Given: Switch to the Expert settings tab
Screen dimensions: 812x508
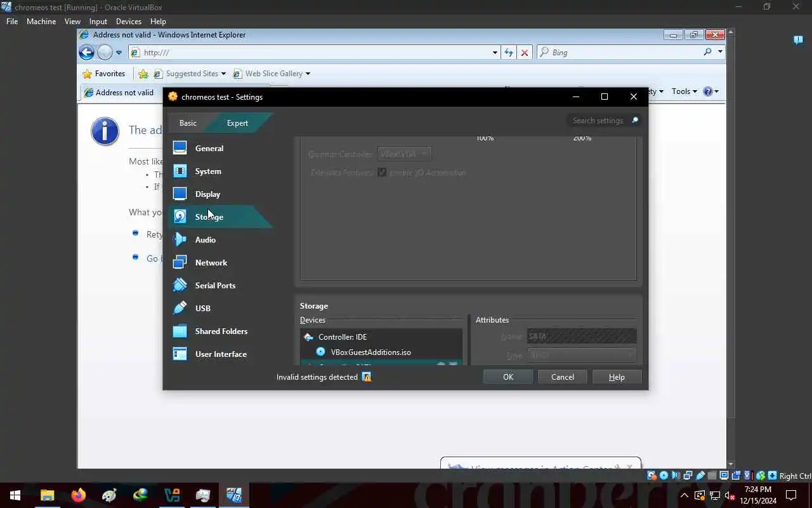Looking at the screenshot, I should 237,123.
